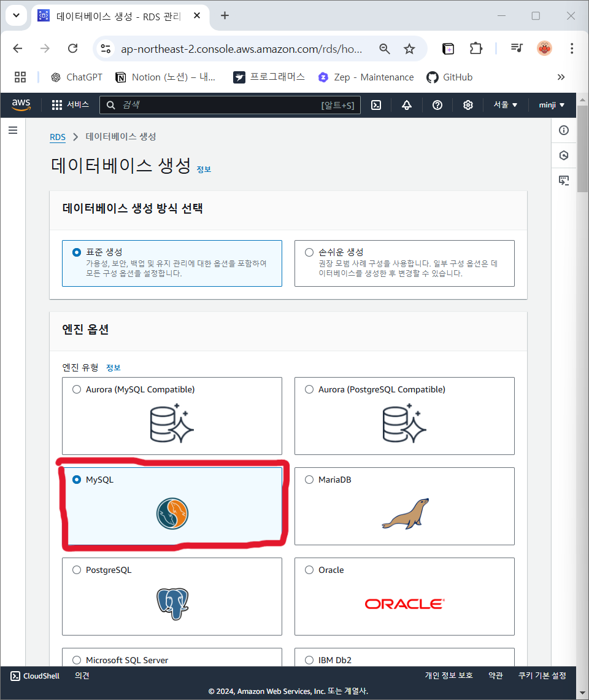Open the tutorials icon at the bottom of the right sidebar
Screen dimensions: 589x700
tap(564, 181)
